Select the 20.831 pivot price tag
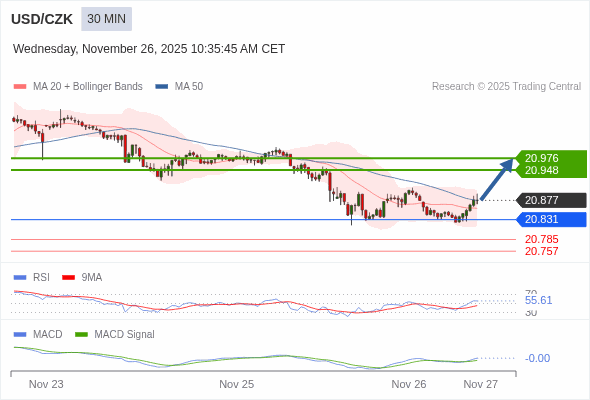The width and height of the screenshot is (590, 400). coord(552,219)
